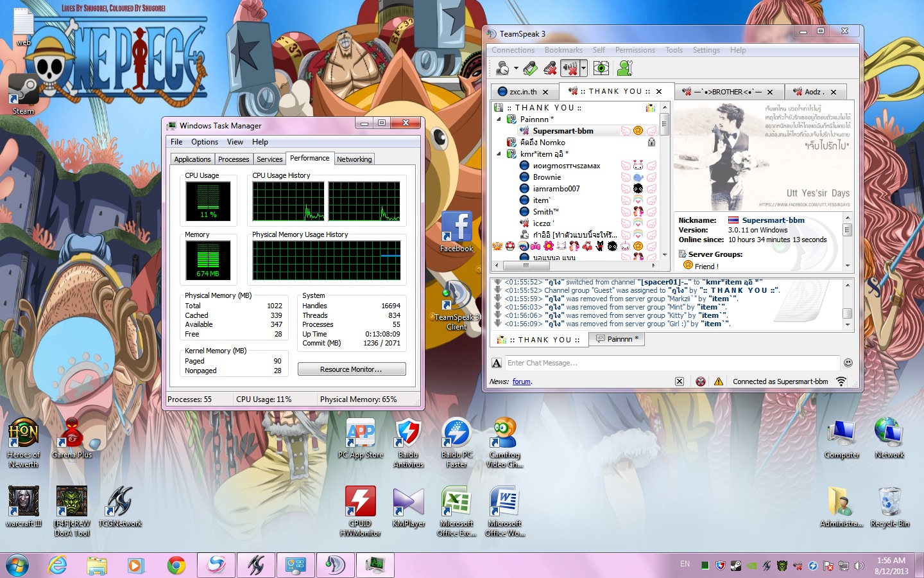Image resolution: width=924 pixels, height=578 pixels.
Task: Select user iamrambo007 in the channel tree
Action: coord(556,188)
